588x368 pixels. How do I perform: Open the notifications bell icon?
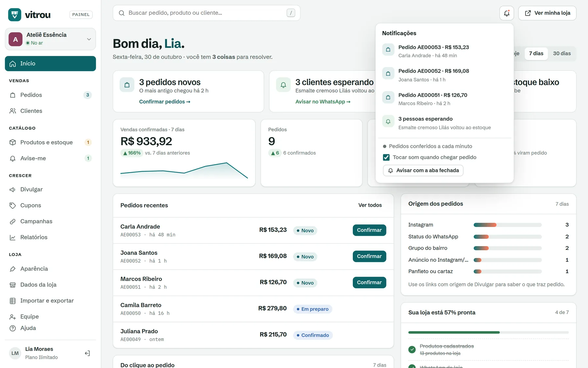coord(507,13)
